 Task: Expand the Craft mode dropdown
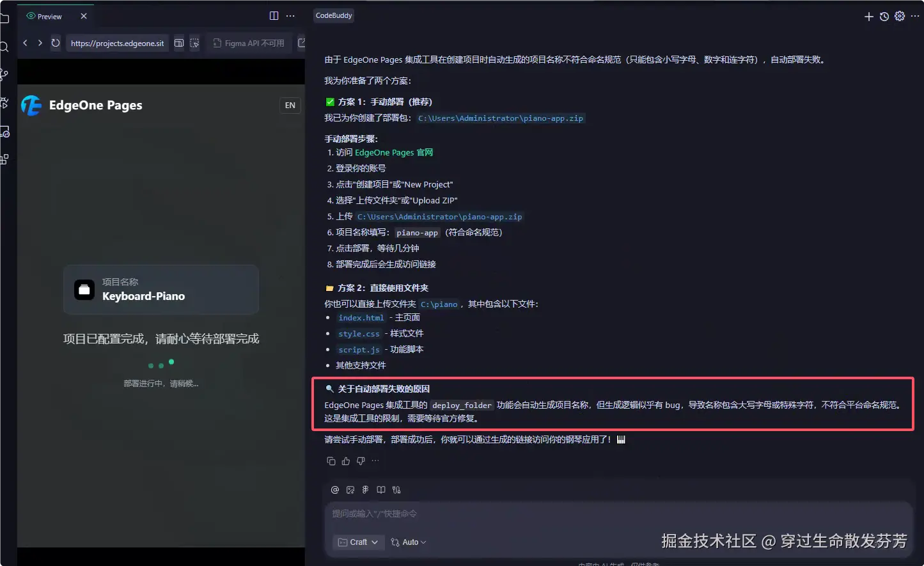(x=359, y=542)
